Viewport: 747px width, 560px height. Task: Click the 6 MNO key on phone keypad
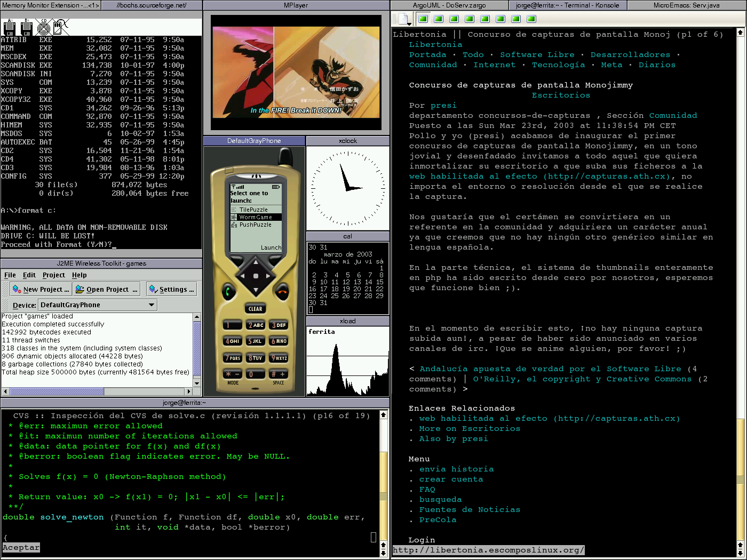pyautogui.click(x=279, y=341)
